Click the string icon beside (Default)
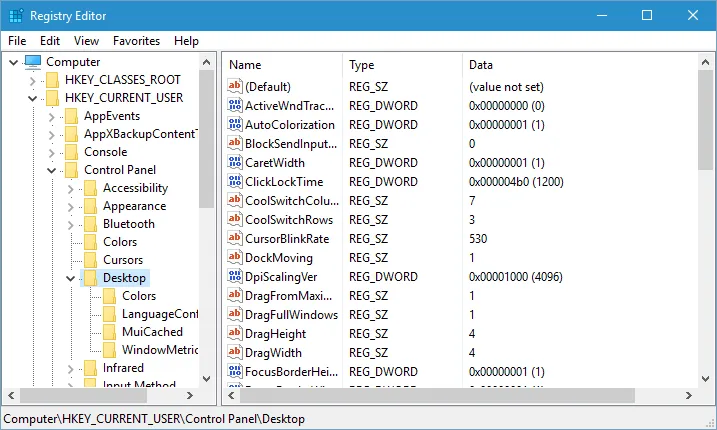The height and width of the screenshot is (430, 717). tap(235, 86)
